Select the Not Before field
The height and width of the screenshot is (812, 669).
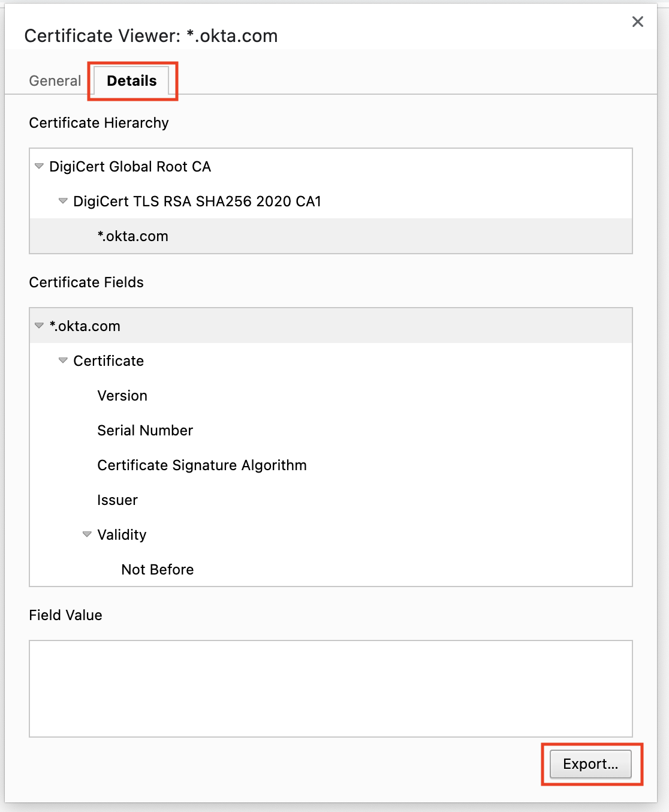(x=156, y=569)
